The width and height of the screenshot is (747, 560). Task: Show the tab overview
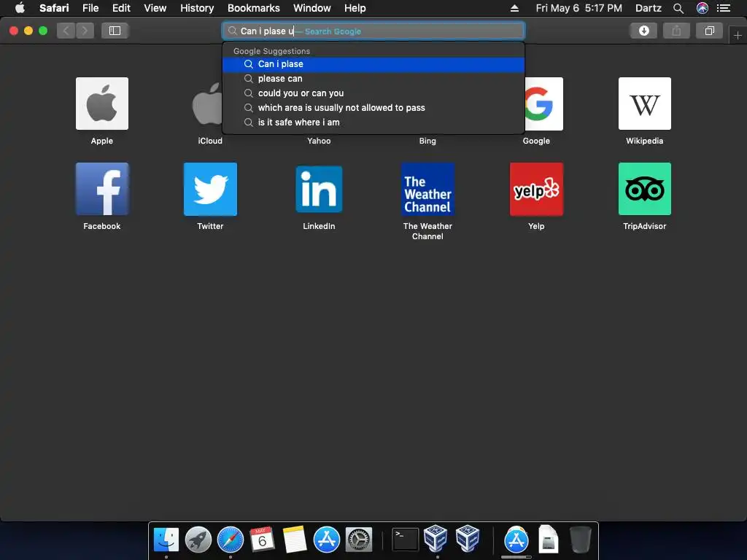coord(709,31)
